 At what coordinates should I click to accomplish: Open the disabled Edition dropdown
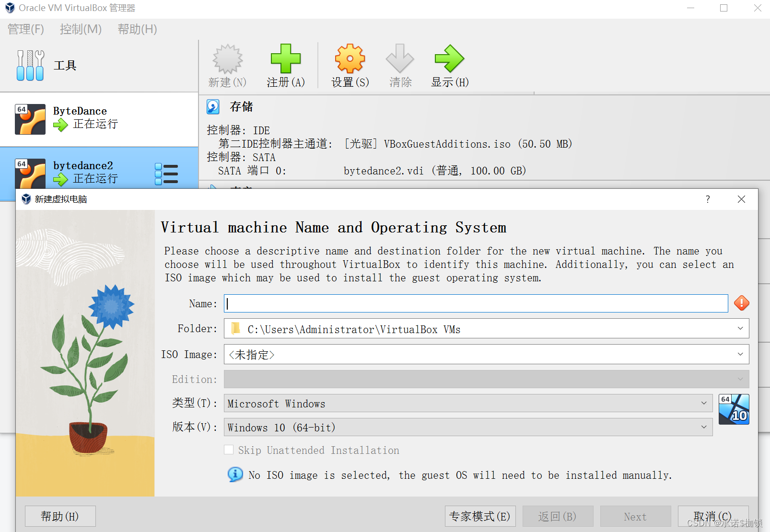coord(486,379)
